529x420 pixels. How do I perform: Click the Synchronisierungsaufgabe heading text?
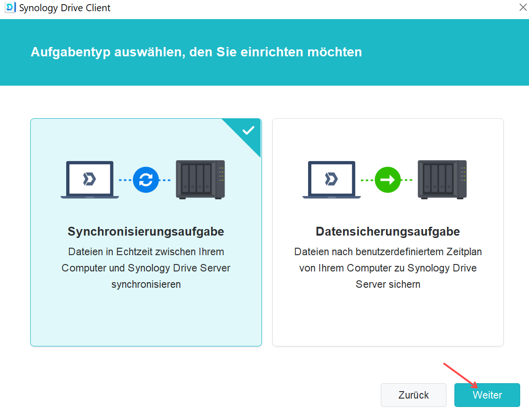(x=146, y=231)
